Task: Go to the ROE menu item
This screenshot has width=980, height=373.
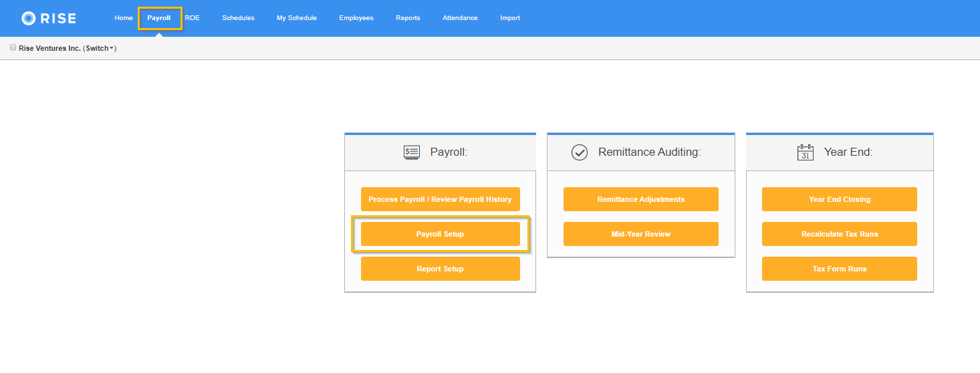Action: (x=193, y=18)
